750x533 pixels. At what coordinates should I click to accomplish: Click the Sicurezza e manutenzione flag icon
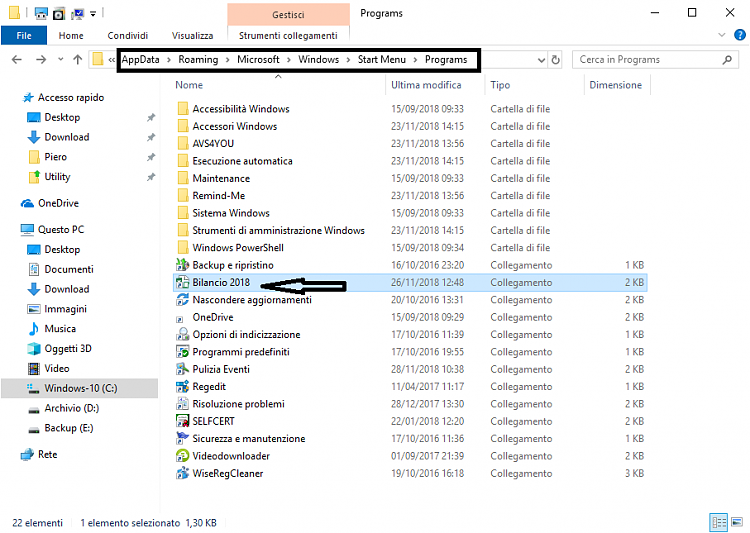182,438
